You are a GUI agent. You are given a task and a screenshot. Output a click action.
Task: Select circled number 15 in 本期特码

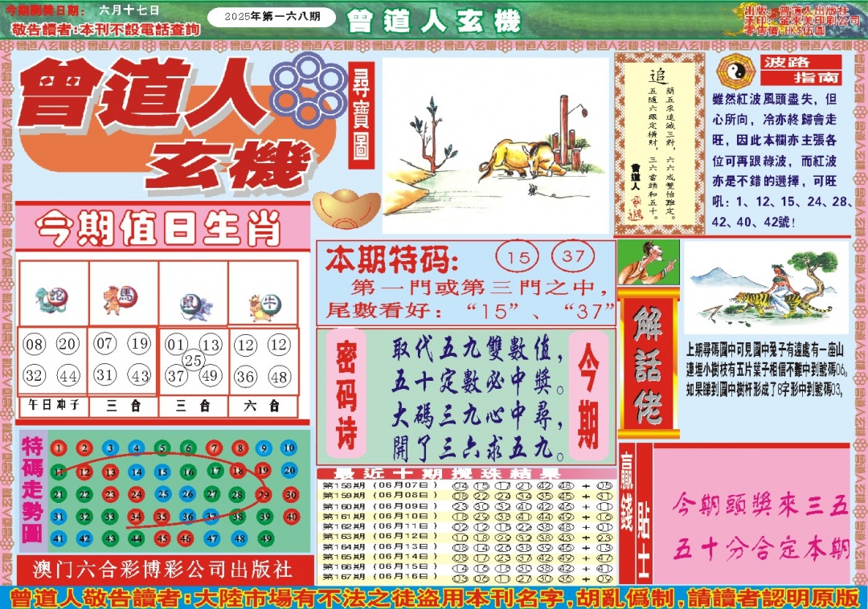point(518,258)
